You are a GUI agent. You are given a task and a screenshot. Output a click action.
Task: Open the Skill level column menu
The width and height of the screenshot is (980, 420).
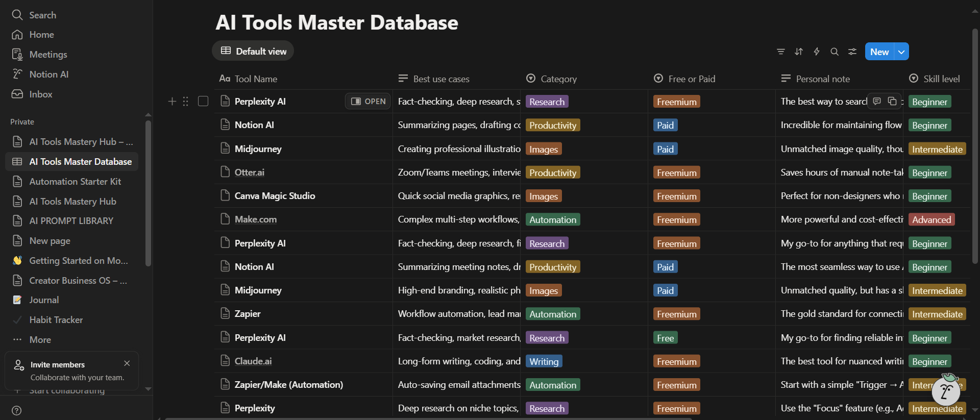(x=937, y=79)
